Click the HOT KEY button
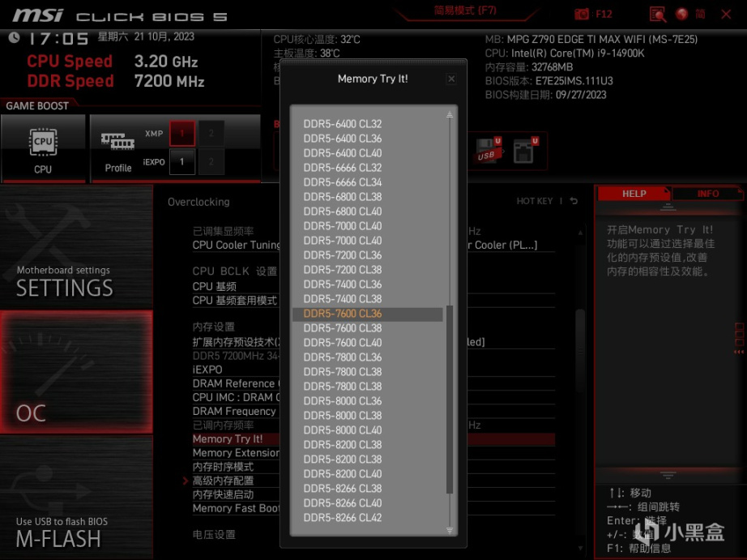This screenshot has height=560, width=747. pos(535,201)
